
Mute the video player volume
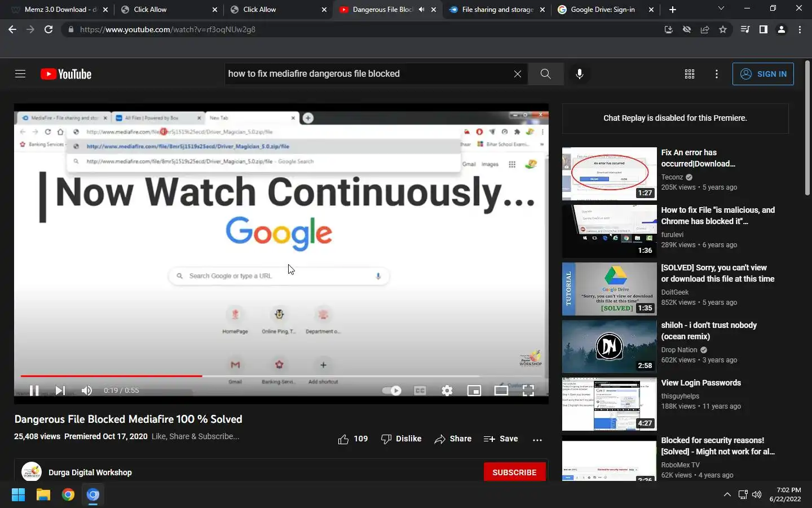tap(87, 391)
